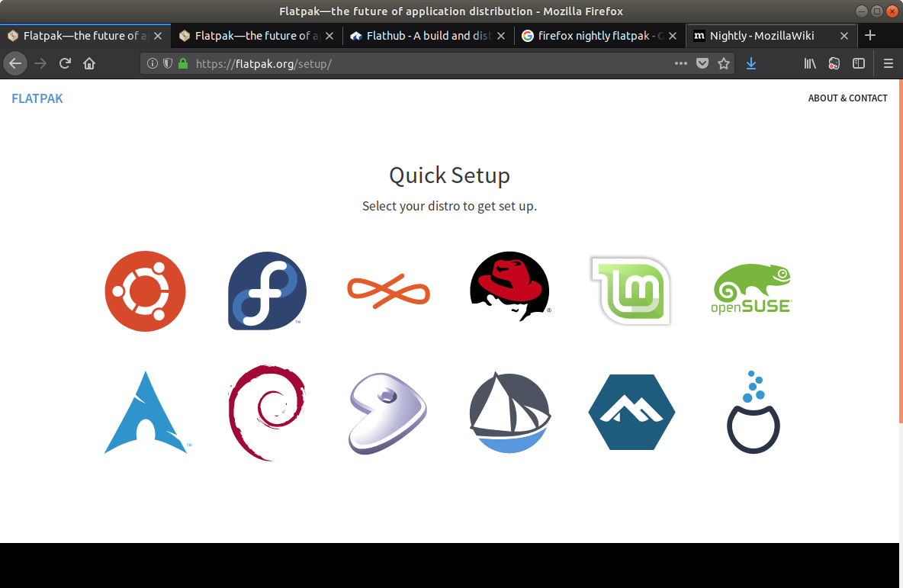903x588 pixels.
Task: Choose the Alpine Linux hexagon logo
Action: [631, 413]
